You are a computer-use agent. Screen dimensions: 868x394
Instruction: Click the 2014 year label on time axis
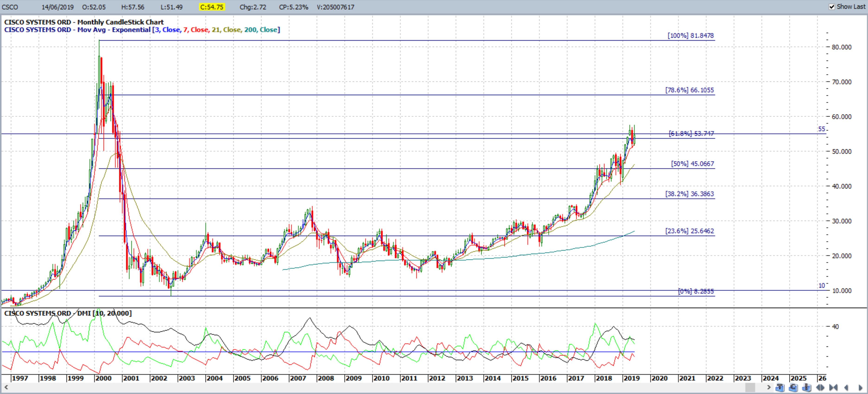(x=492, y=378)
